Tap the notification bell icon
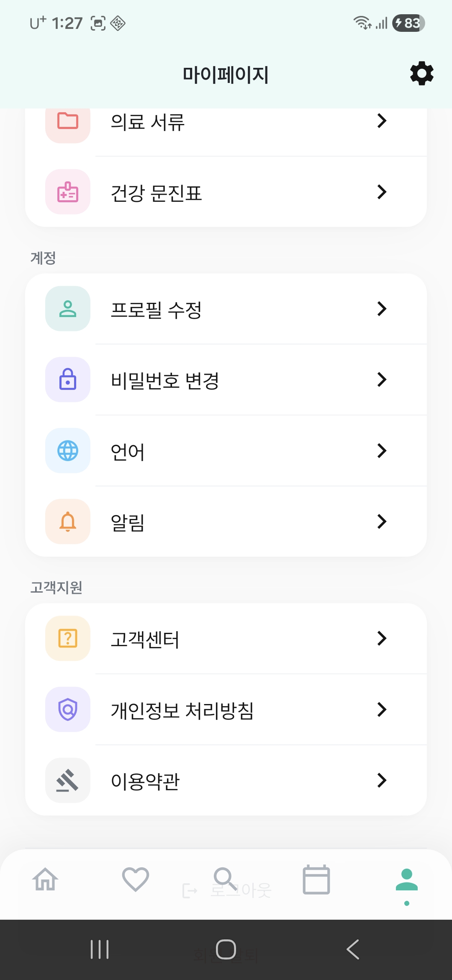The width and height of the screenshot is (452, 980). [x=68, y=521]
